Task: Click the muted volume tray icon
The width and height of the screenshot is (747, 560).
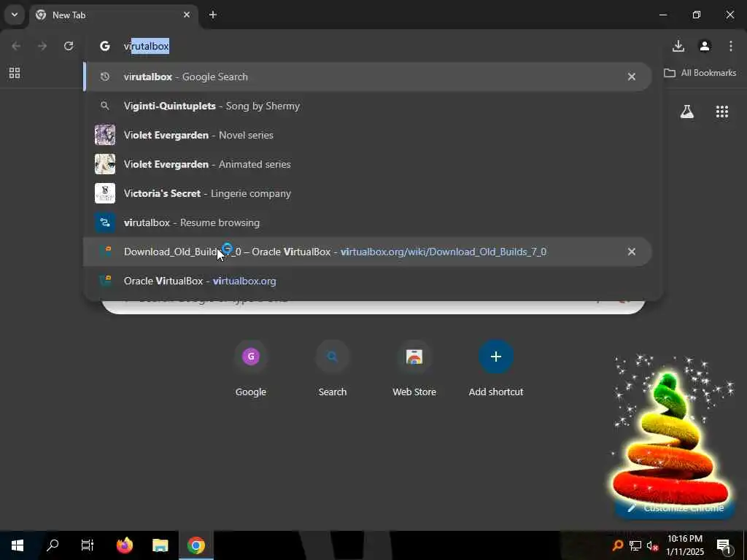Action: [652, 545]
